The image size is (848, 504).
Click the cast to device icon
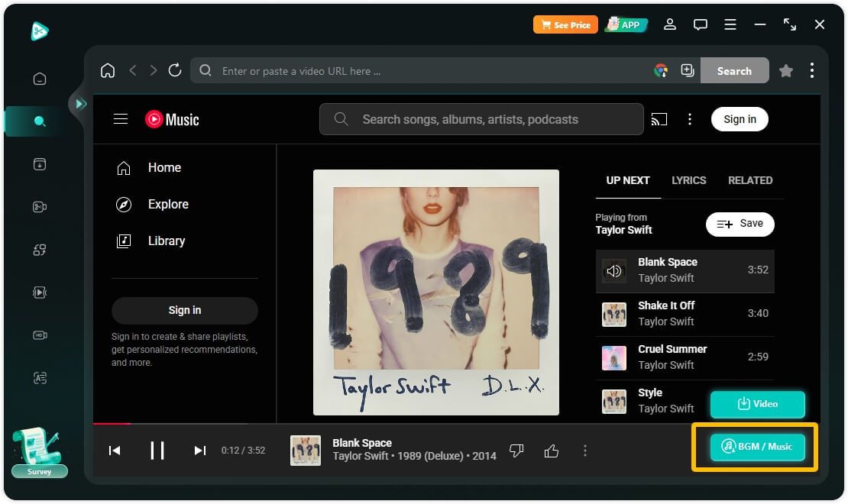(659, 119)
